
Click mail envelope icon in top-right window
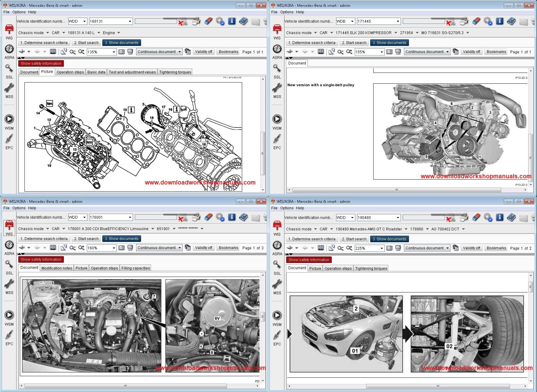[523, 22]
